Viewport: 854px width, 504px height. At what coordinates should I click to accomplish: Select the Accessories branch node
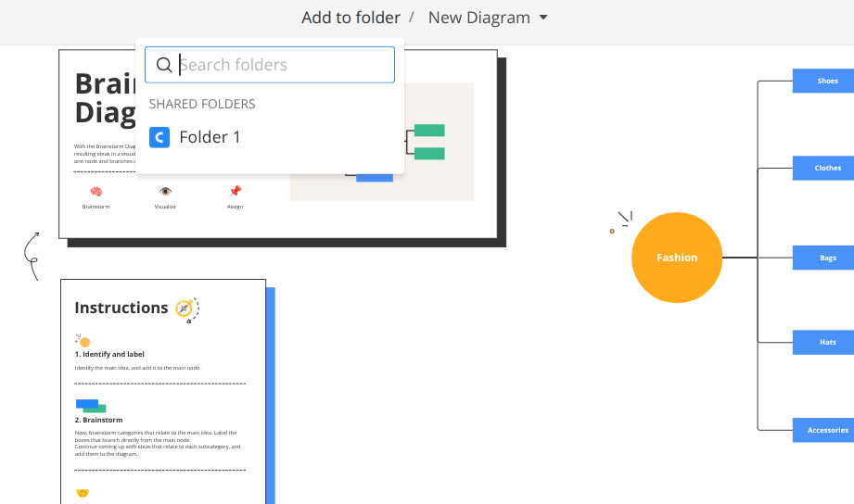(827, 431)
